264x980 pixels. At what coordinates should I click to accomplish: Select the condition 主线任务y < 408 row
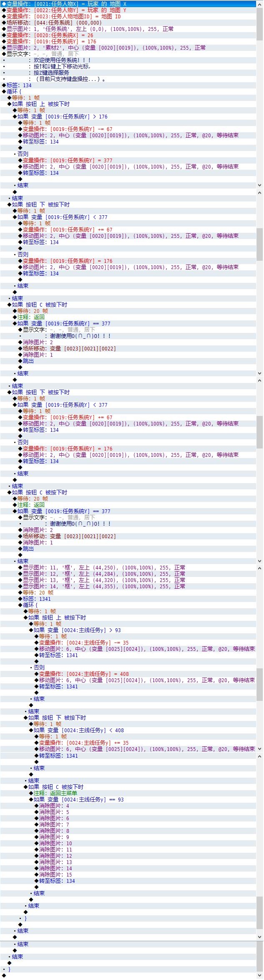(x=128, y=730)
